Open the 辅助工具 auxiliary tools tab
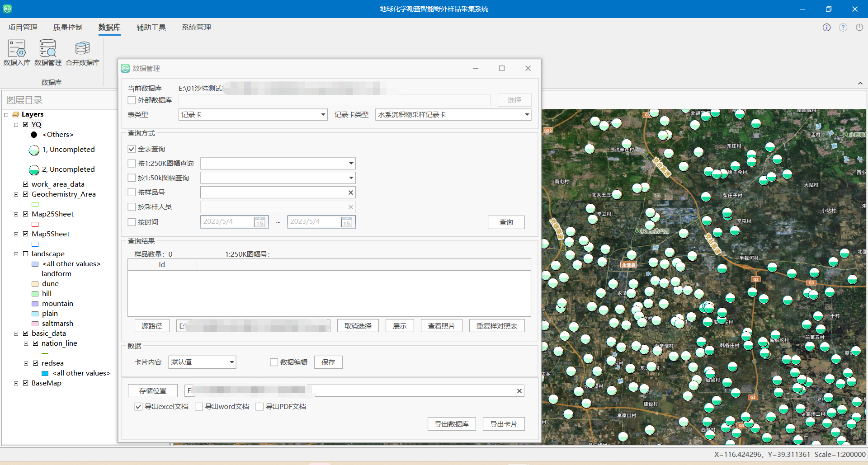868x465 pixels. pyautogui.click(x=151, y=28)
